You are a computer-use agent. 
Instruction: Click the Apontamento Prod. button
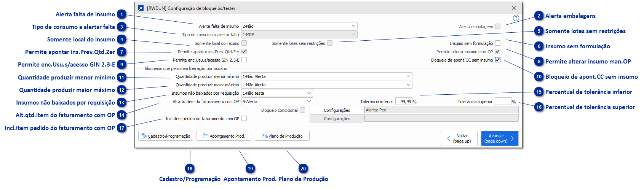pos(224,136)
